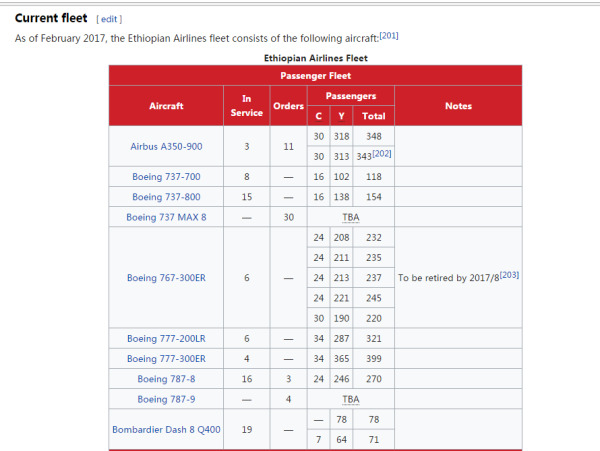The image size is (600, 451).
Task: Follow the Boeing 787-9 link
Action: pos(166,399)
